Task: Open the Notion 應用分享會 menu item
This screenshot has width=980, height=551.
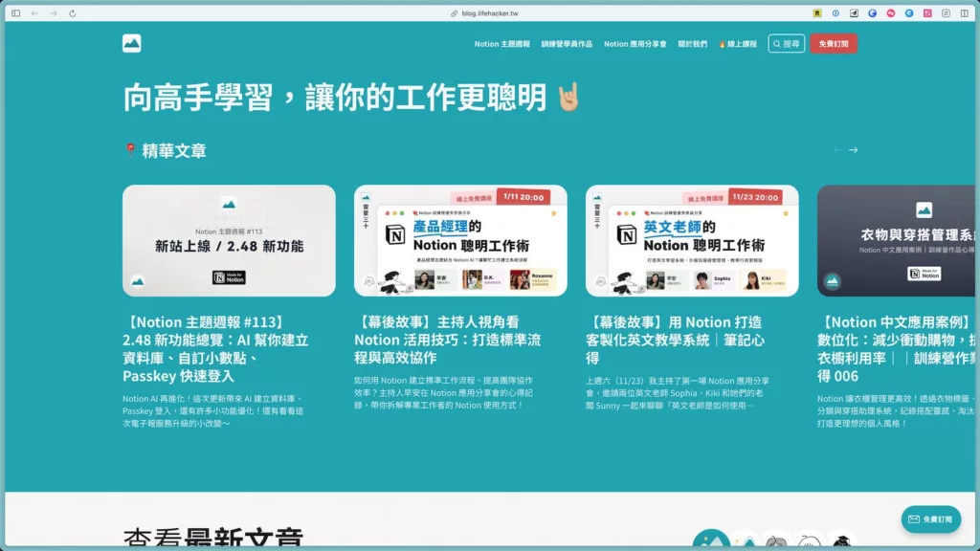Action: (x=635, y=44)
